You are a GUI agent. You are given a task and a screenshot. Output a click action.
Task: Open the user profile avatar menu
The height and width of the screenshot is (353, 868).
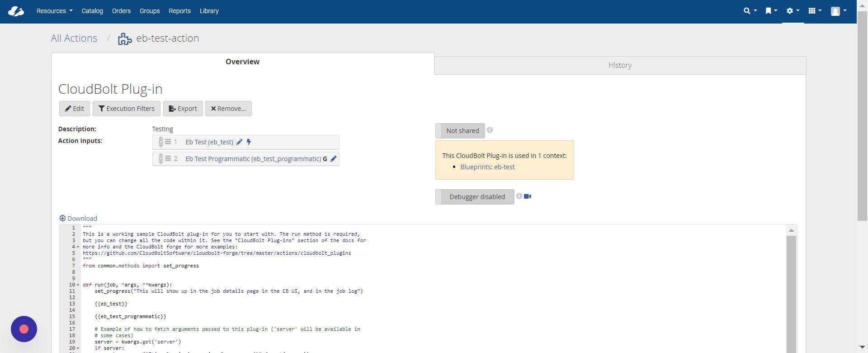point(839,11)
